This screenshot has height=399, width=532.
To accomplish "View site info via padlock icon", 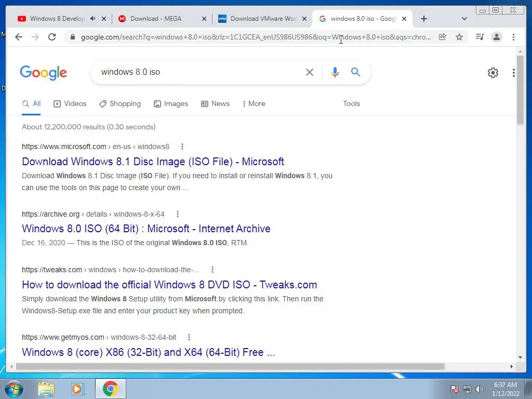I will point(72,37).
